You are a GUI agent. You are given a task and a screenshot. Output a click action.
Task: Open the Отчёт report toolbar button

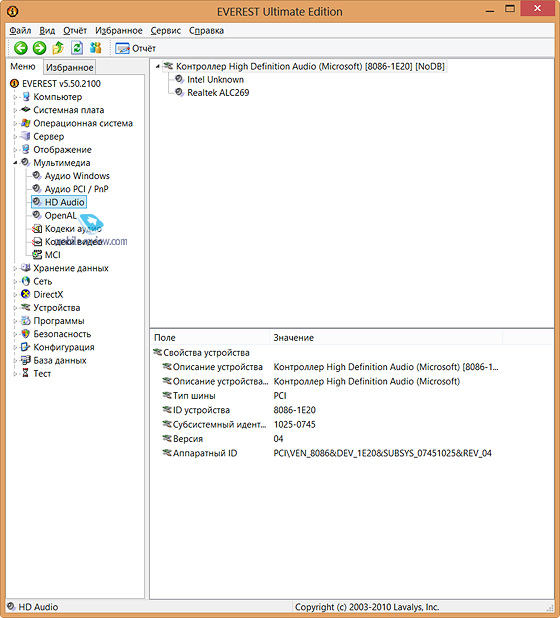point(136,48)
